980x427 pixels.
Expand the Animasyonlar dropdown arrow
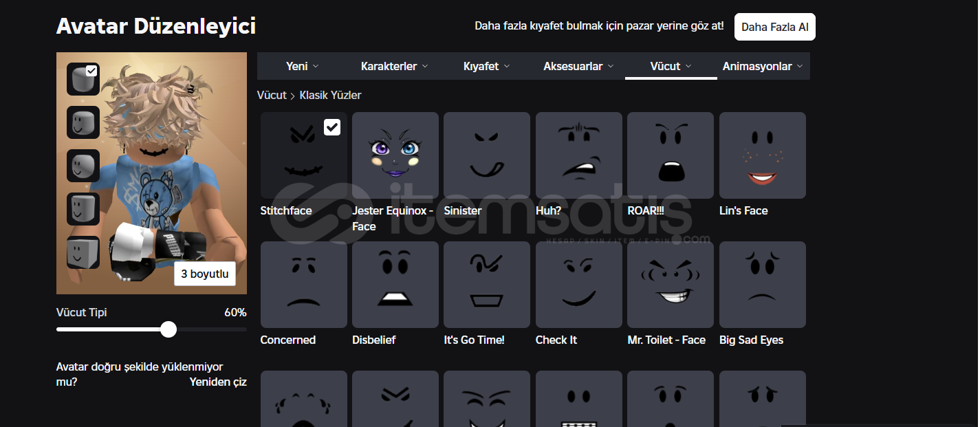[x=799, y=66]
